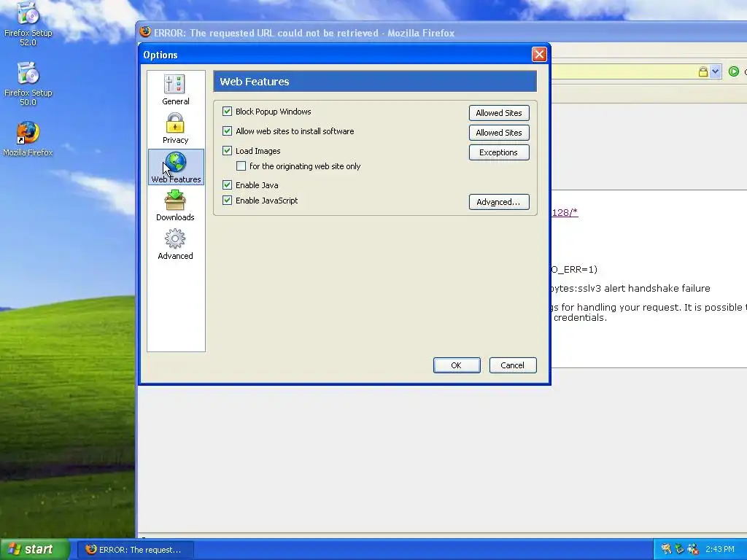Click the 128/* link in Firefox page

click(x=565, y=212)
